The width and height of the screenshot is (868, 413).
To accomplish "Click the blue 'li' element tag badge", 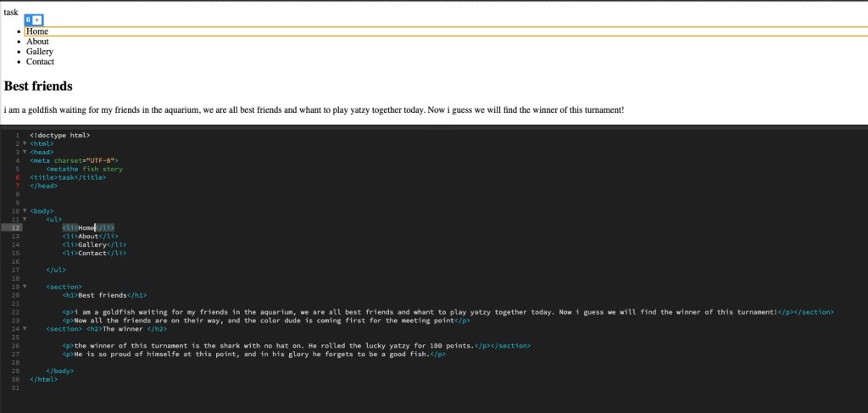I will (29, 20).
